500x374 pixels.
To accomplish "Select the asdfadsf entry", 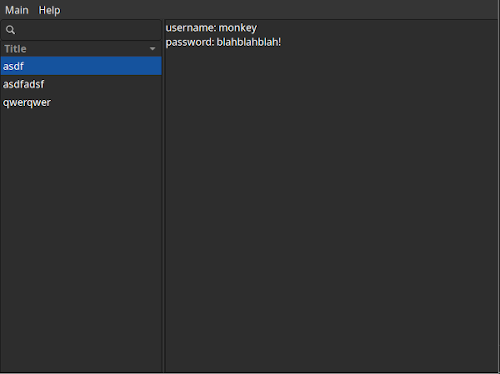I will click(81, 84).
